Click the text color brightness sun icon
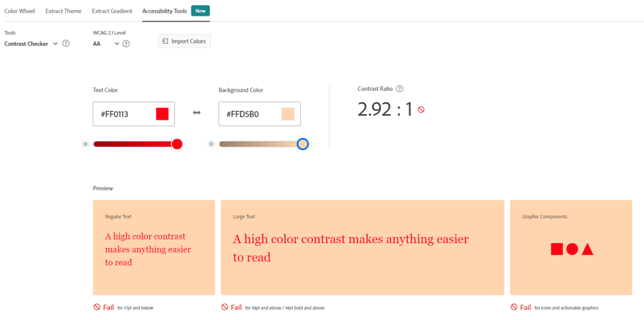This screenshot has width=644, height=320. (x=86, y=144)
